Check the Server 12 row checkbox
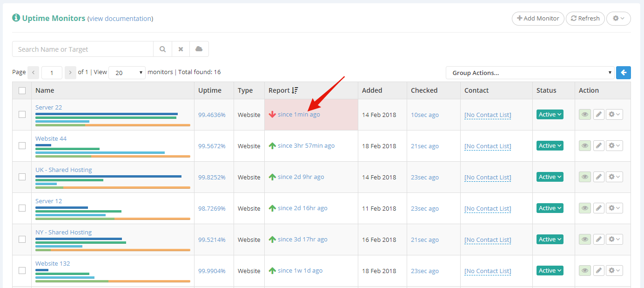The image size is (644, 288). 22,208
